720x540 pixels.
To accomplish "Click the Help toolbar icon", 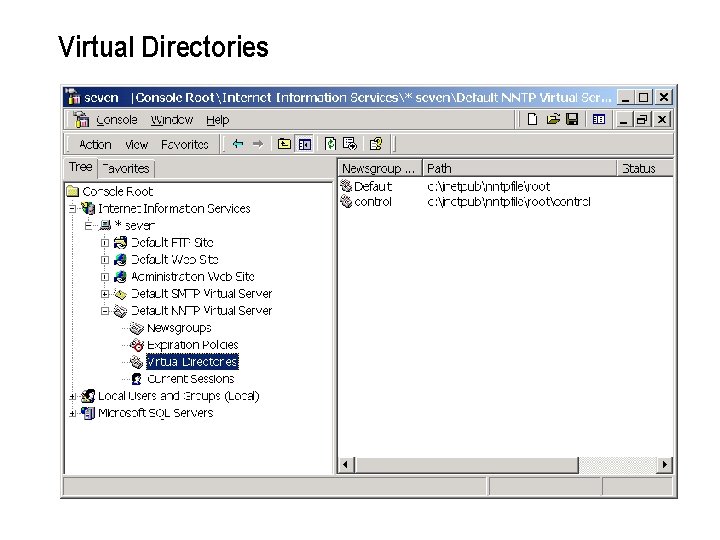I will [x=376, y=144].
